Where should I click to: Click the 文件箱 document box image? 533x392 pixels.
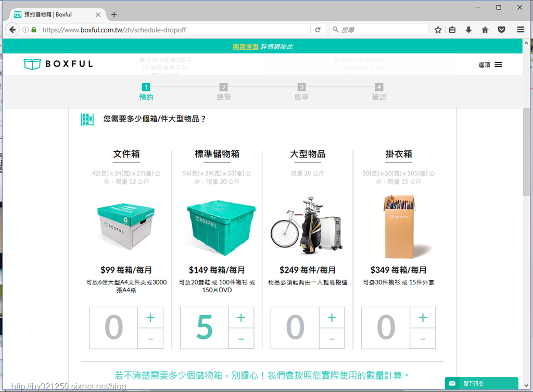pos(126,227)
